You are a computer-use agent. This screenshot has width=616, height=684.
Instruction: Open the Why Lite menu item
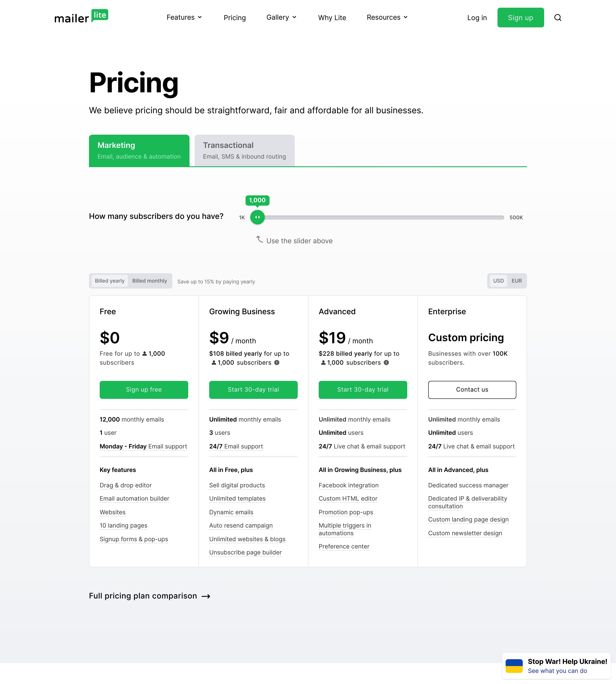[332, 18]
